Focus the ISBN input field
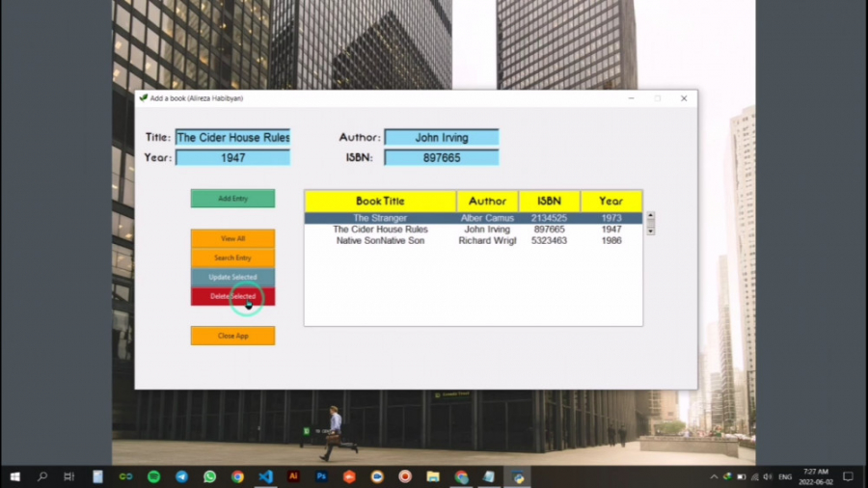The height and width of the screenshot is (488, 868). point(441,158)
